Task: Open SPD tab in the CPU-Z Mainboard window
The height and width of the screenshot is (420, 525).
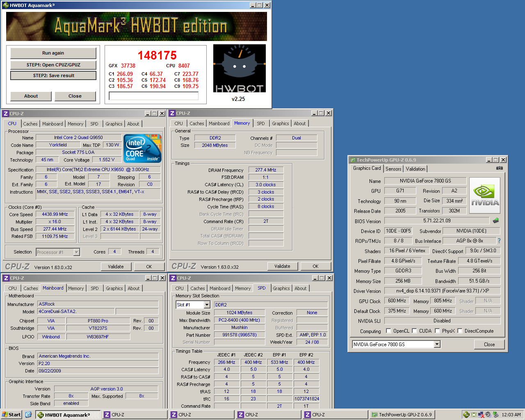Action: [x=95, y=288]
